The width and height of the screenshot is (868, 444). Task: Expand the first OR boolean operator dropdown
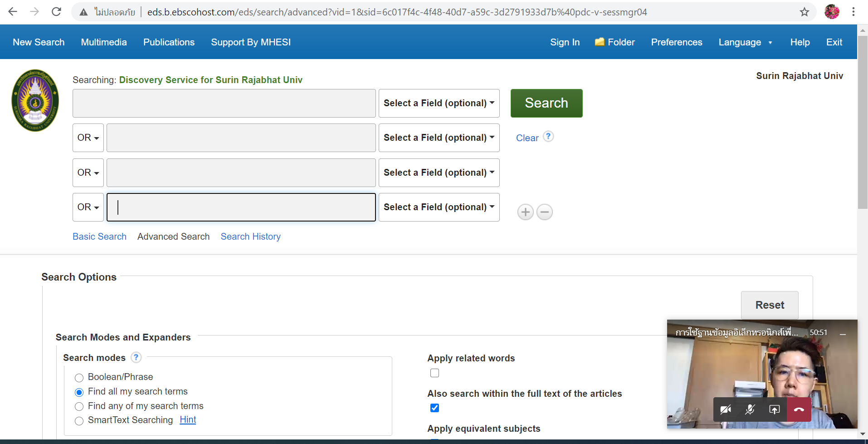pos(88,138)
